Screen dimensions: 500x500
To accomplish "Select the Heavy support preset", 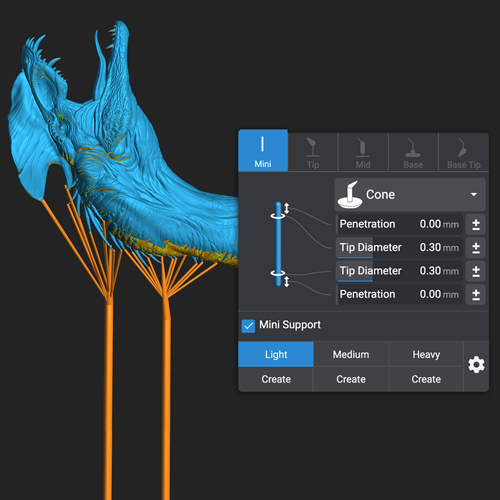I will click(x=426, y=354).
